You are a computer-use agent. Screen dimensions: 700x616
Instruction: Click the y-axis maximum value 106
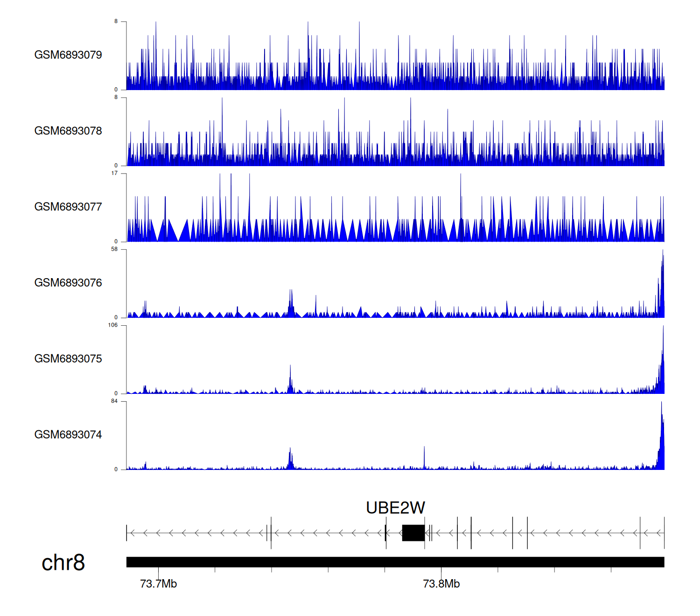pyautogui.click(x=113, y=325)
